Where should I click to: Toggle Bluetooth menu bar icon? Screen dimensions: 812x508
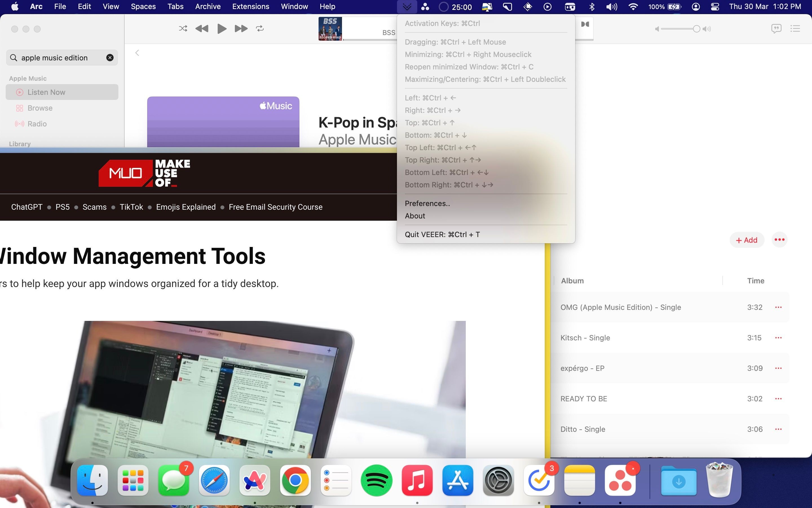592,7
